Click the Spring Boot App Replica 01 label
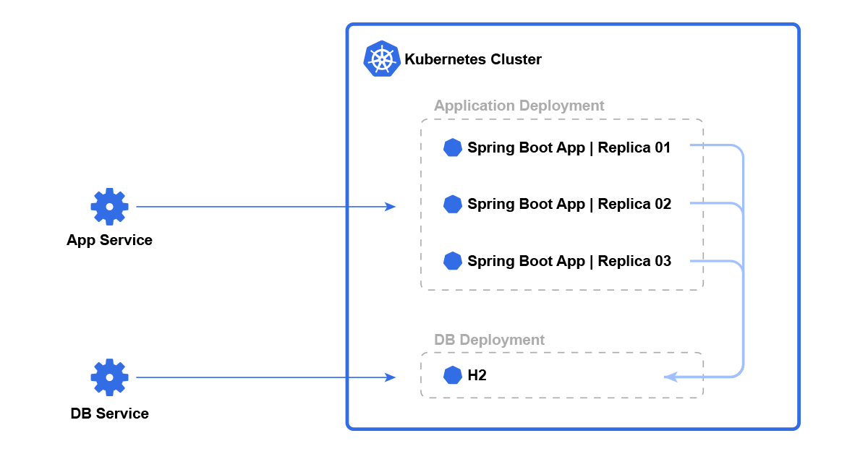868x454 pixels. [569, 147]
